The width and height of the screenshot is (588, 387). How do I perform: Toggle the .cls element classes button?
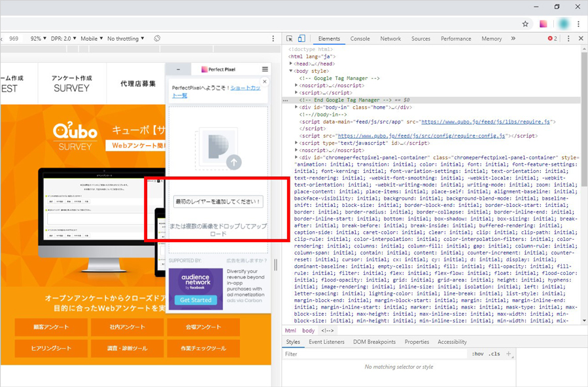point(494,354)
